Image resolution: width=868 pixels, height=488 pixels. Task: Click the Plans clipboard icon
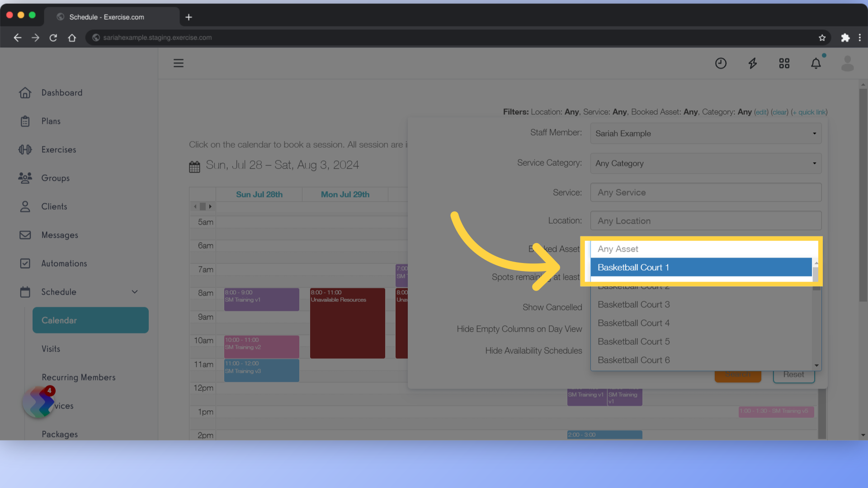coord(25,121)
